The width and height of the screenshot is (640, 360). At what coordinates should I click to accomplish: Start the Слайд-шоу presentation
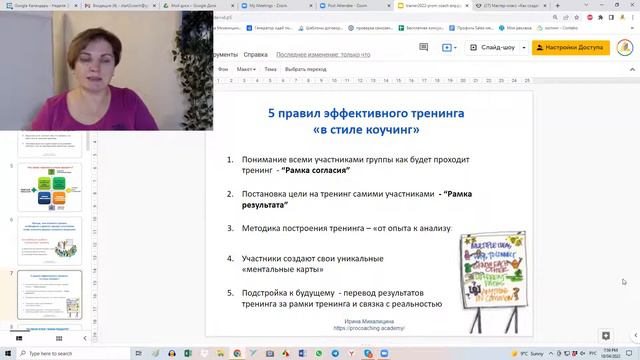(493, 47)
